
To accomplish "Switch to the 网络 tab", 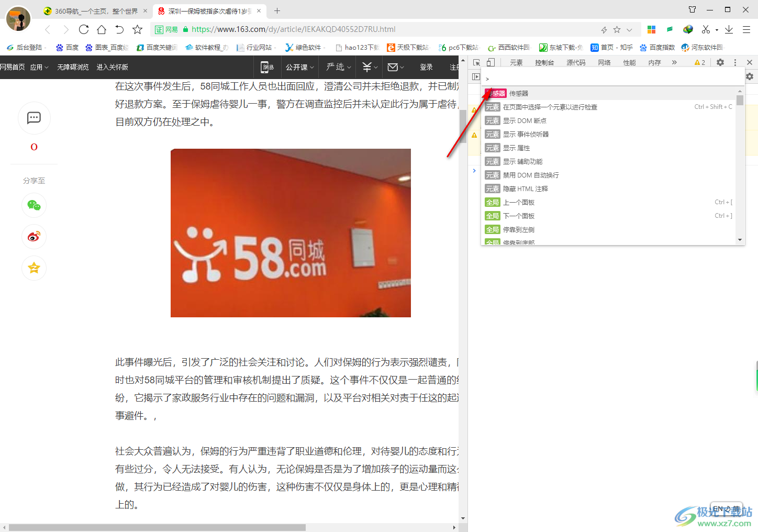I will pos(604,62).
